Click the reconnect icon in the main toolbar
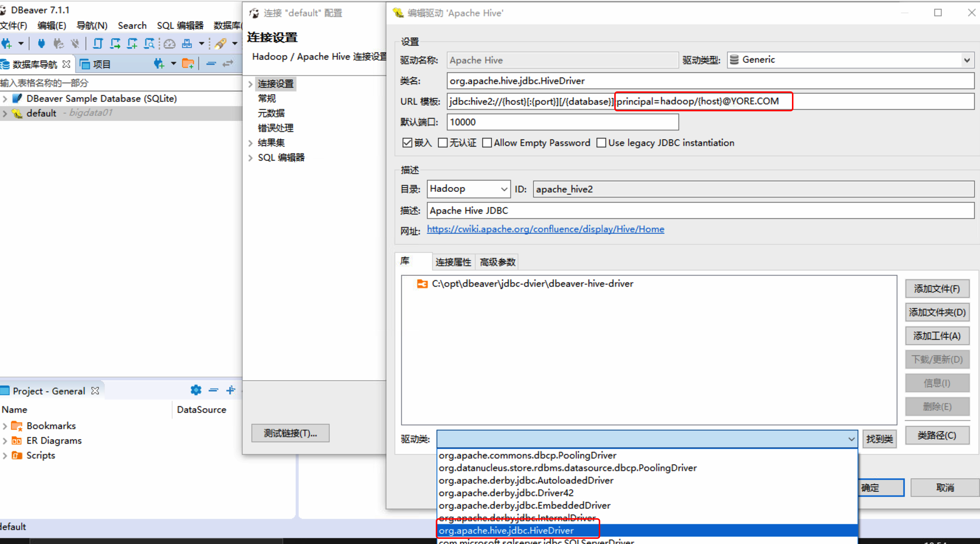The height and width of the screenshot is (544, 980). [x=58, y=43]
